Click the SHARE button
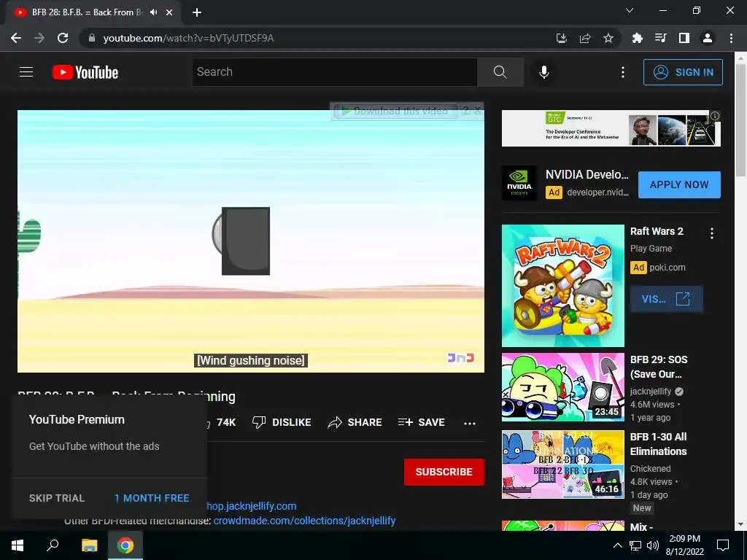747x560 pixels. [355, 422]
